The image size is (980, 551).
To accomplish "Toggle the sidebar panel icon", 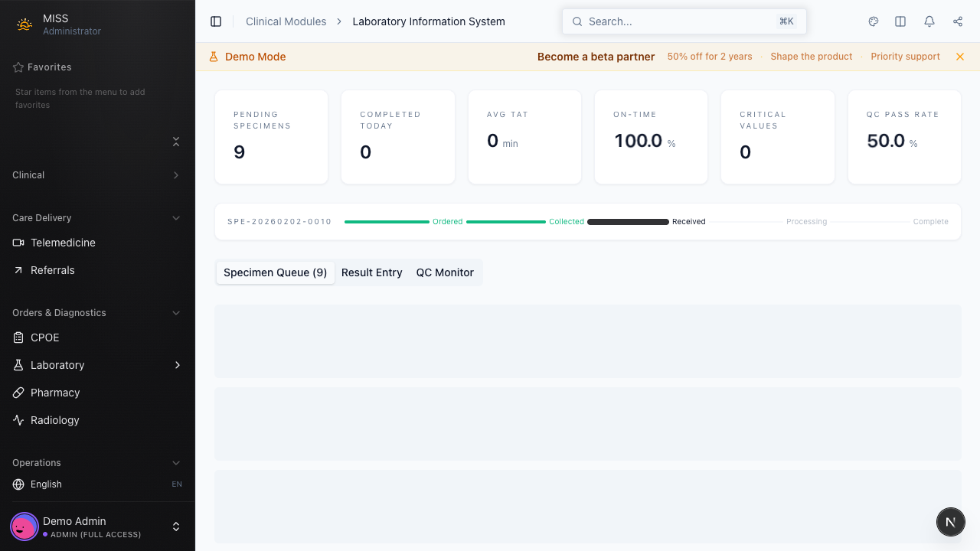I will [x=216, y=21].
